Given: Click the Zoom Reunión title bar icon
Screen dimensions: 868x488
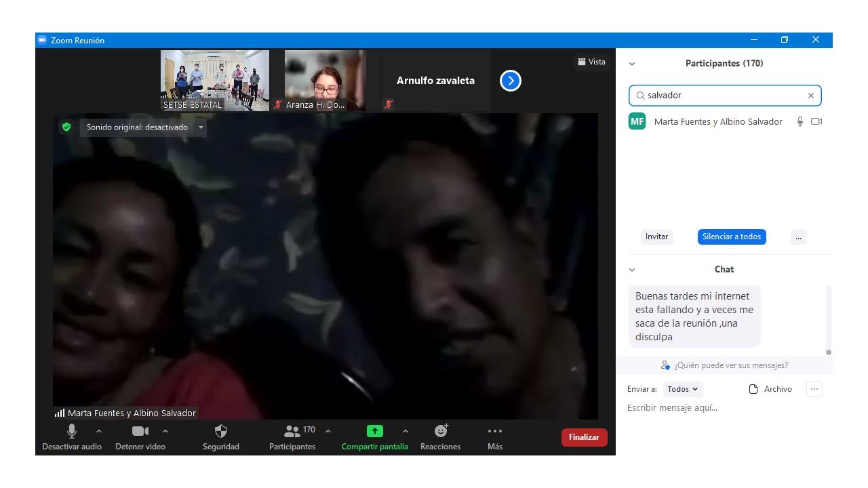Looking at the screenshot, I should coord(42,40).
